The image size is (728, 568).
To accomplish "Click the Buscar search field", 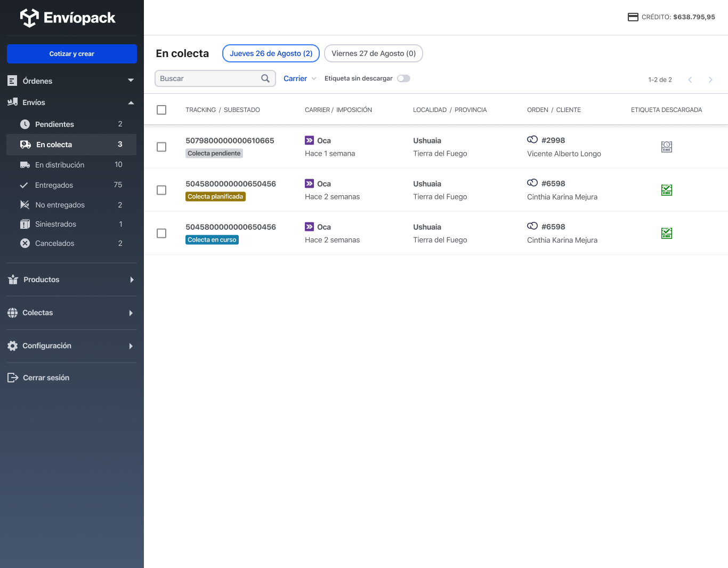I will tap(215, 78).
